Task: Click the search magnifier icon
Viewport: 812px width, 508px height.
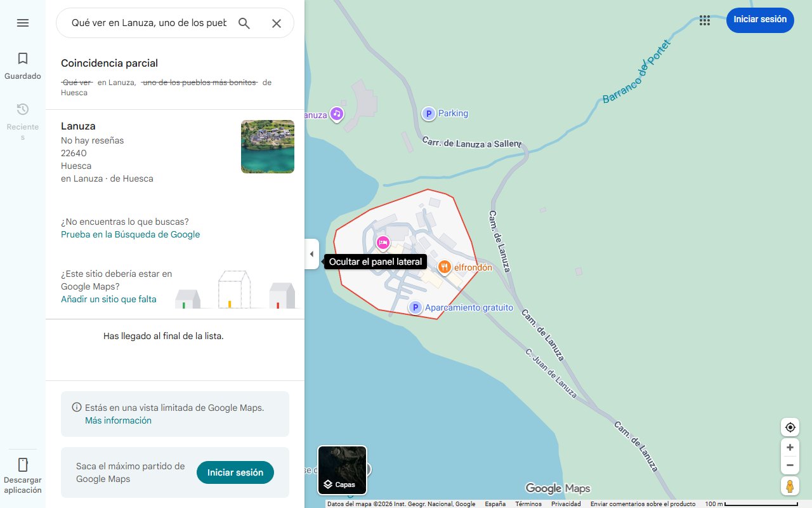Action: (x=244, y=23)
